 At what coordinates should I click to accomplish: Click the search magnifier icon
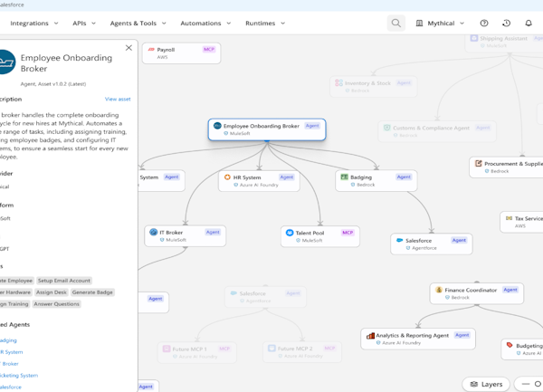(395, 24)
